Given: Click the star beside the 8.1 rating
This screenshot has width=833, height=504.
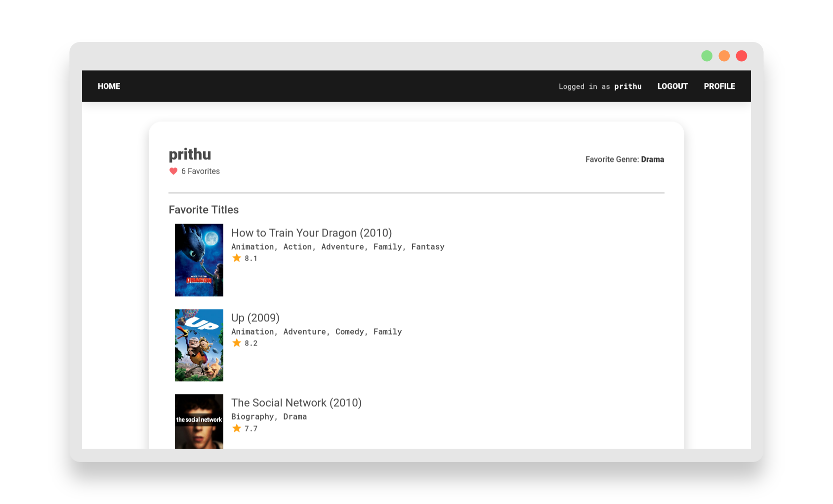Looking at the screenshot, I should tap(237, 258).
